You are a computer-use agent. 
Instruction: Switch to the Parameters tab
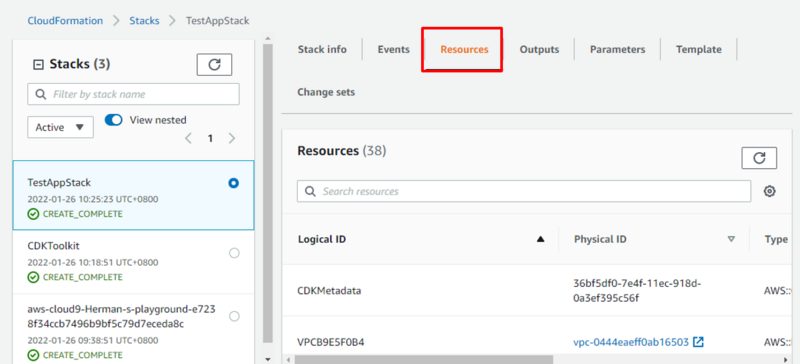coord(617,50)
